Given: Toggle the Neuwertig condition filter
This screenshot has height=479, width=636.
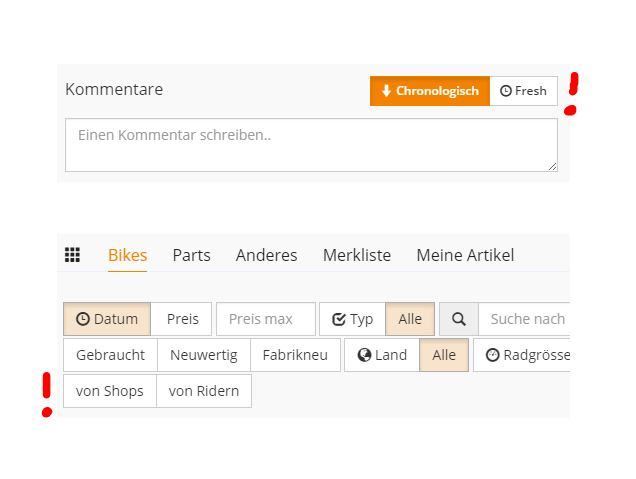Looking at the screenshot, I should coord(204,355).
